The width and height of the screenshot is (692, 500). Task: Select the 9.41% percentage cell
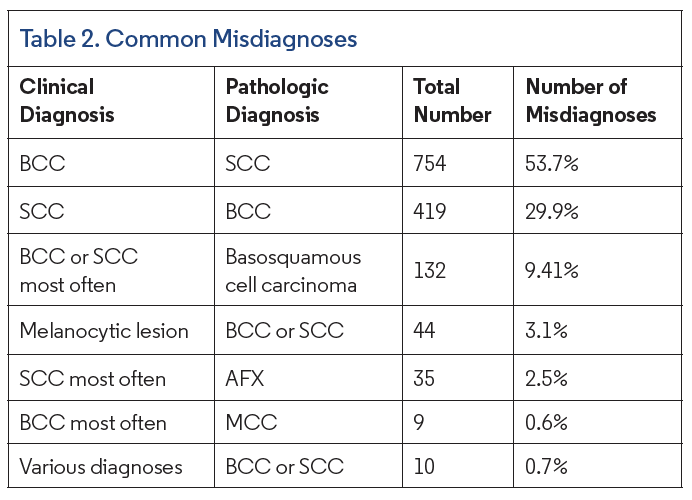(x=552, y=271)
